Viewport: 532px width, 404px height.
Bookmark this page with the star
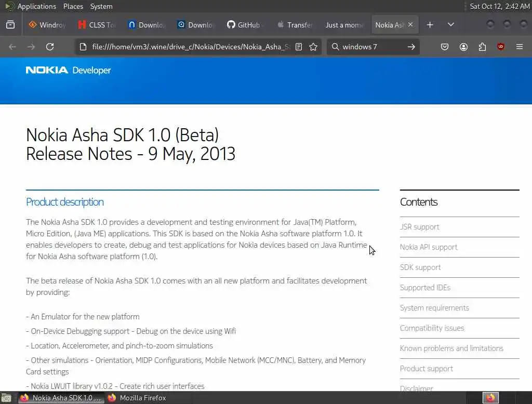(313, 47)
